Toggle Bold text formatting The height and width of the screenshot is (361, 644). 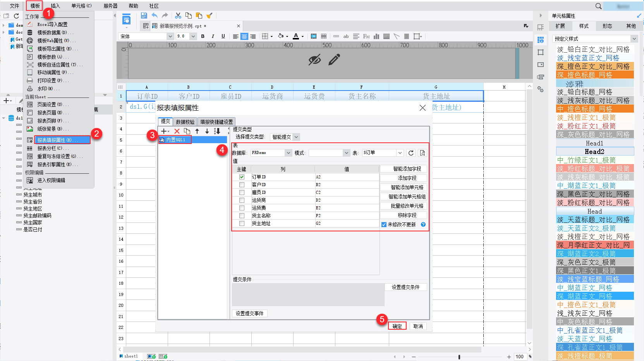pos(203,36)
